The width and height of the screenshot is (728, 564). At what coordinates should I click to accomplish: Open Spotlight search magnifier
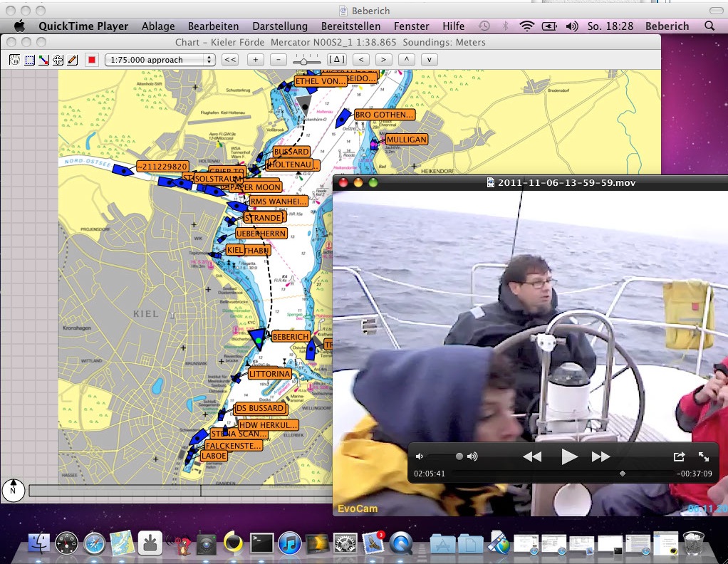tap(709, 26)
